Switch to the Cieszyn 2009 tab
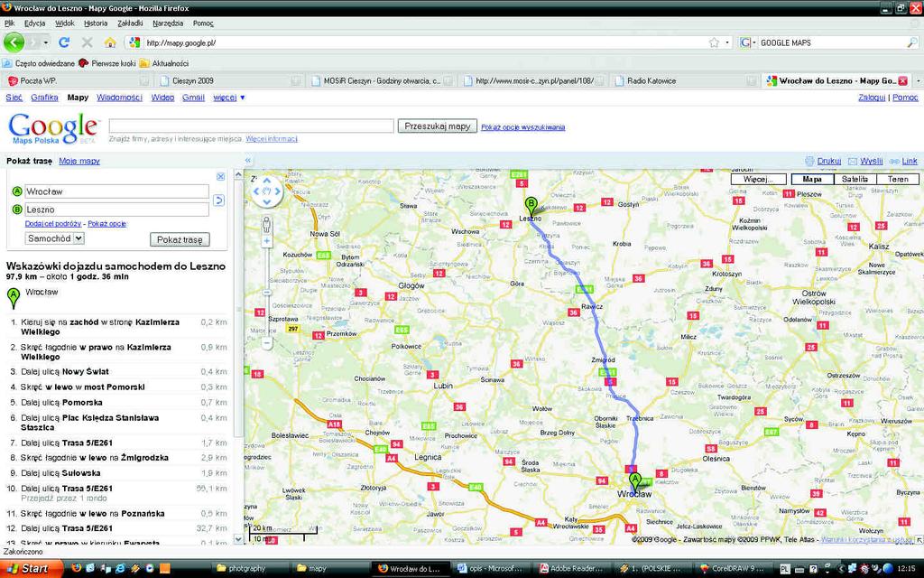924x578 pixels. point(229,80)
